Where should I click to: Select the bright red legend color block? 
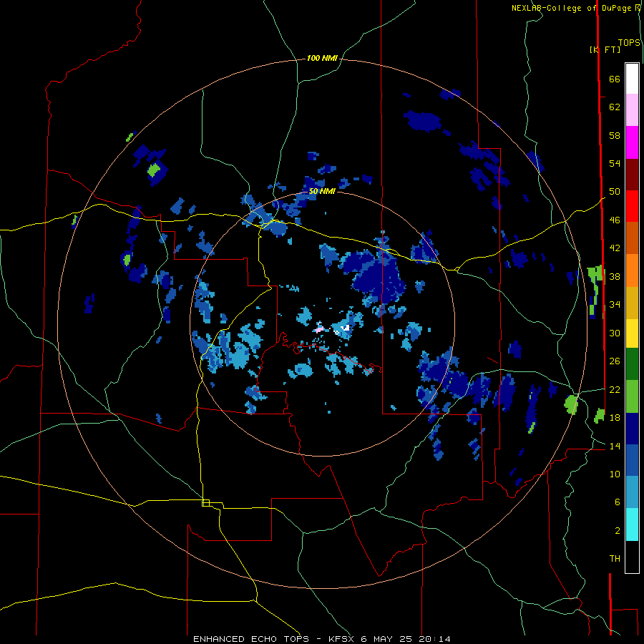click(632, 206)
